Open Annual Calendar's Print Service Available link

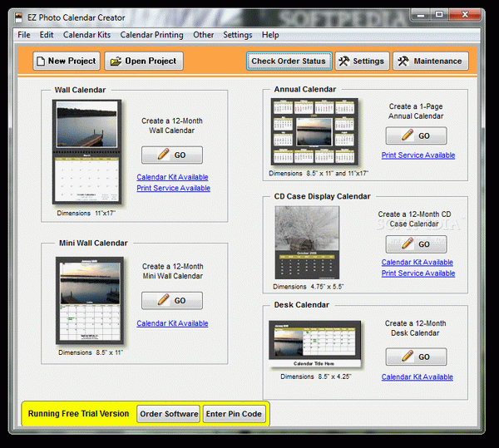pos(418,155)
